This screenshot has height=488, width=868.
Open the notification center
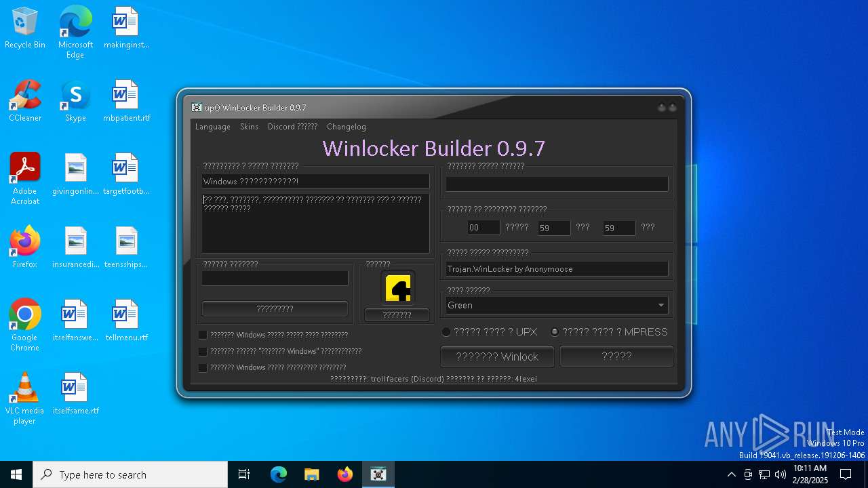click(x=846, y=474)
